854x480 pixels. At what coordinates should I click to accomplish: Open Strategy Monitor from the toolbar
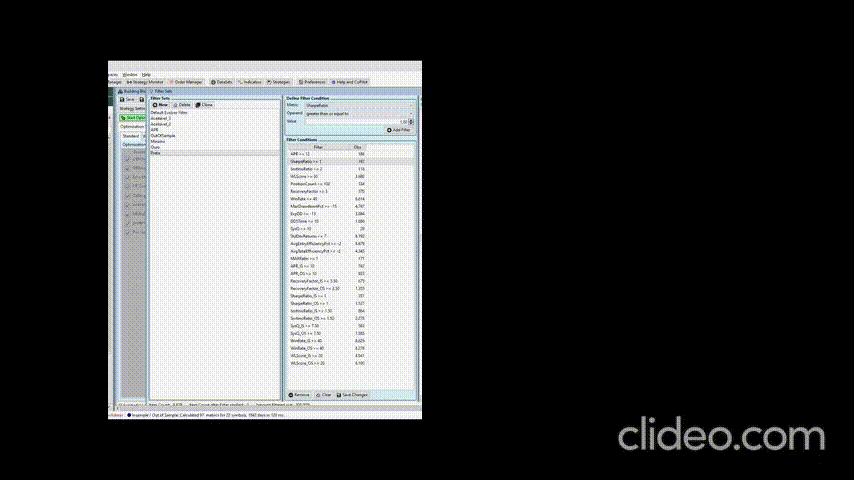pos(145,82)
